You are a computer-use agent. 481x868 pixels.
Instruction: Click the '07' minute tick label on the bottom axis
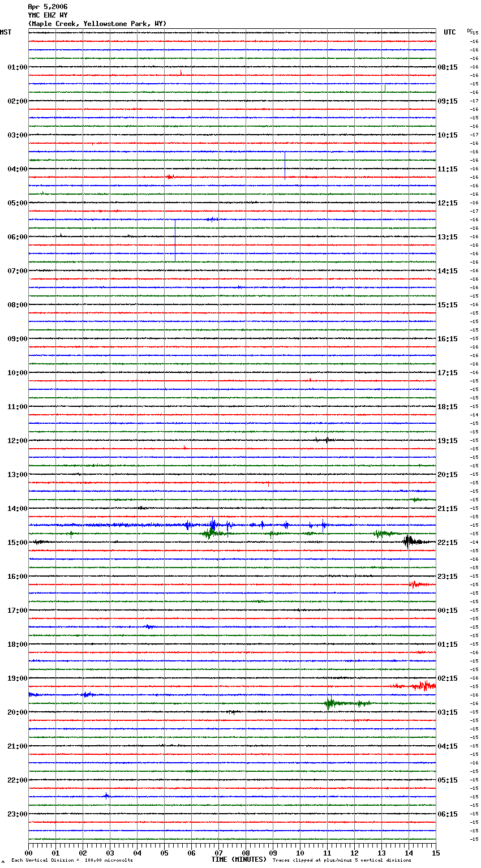pos(218,853)
